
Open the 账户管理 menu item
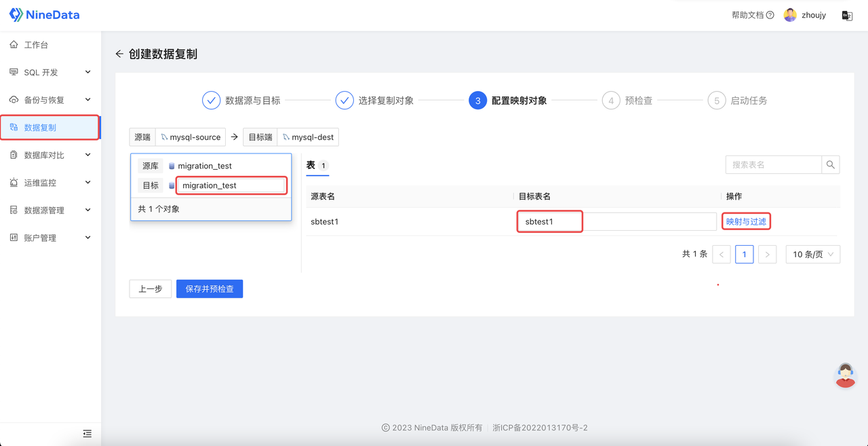(x=50, y=238)
